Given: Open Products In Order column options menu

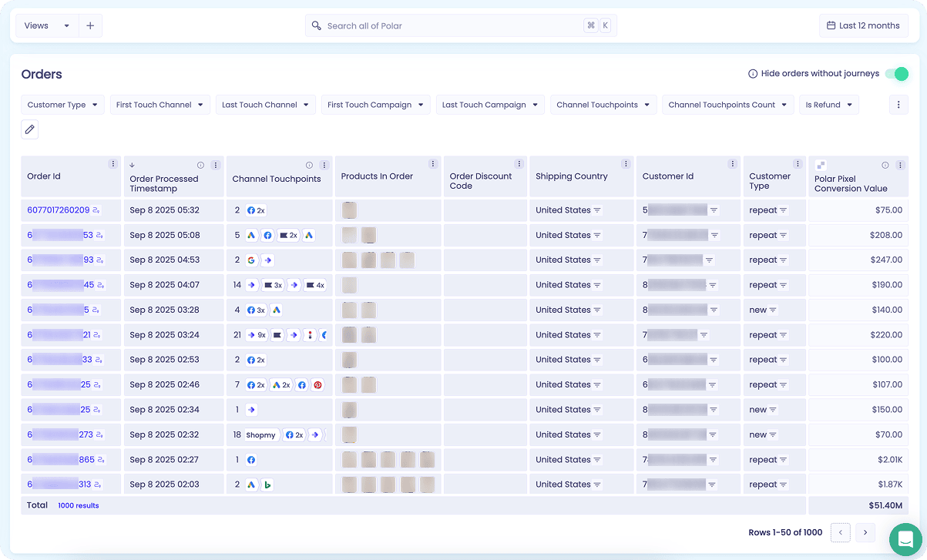Looking at the screenshot, I should click(433, 164).
